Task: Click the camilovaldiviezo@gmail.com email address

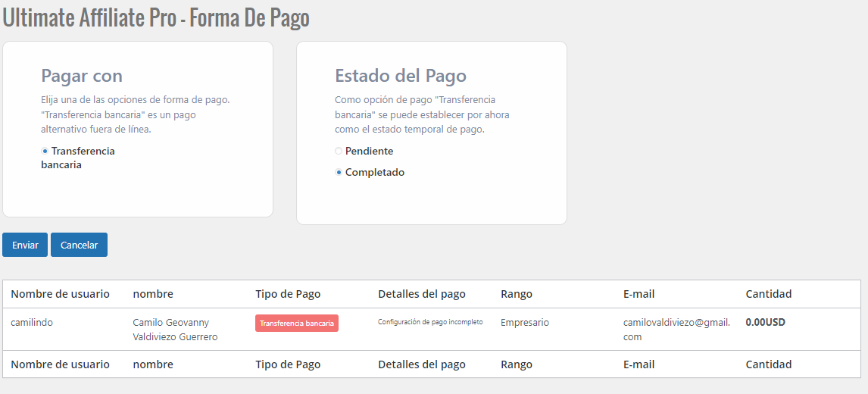Action: [676, 329]
